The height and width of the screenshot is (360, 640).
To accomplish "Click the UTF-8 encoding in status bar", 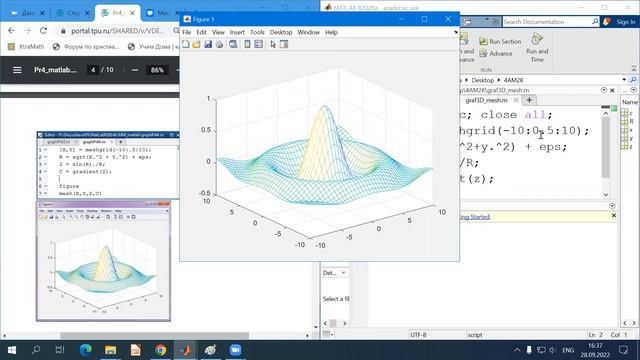I will [418, 335].
